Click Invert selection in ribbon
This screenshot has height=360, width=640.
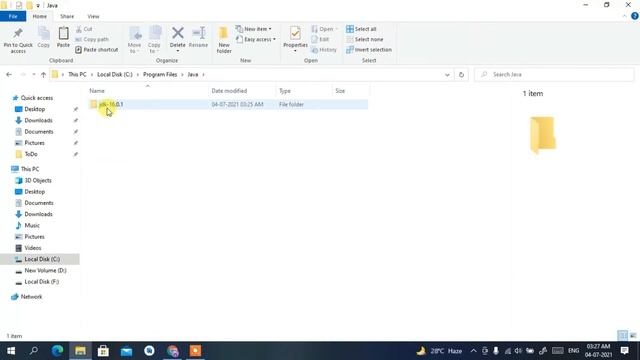click(369, 49)
